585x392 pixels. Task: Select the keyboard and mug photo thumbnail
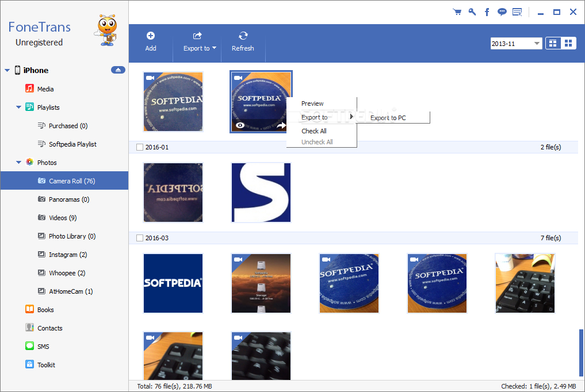(525, 283)
